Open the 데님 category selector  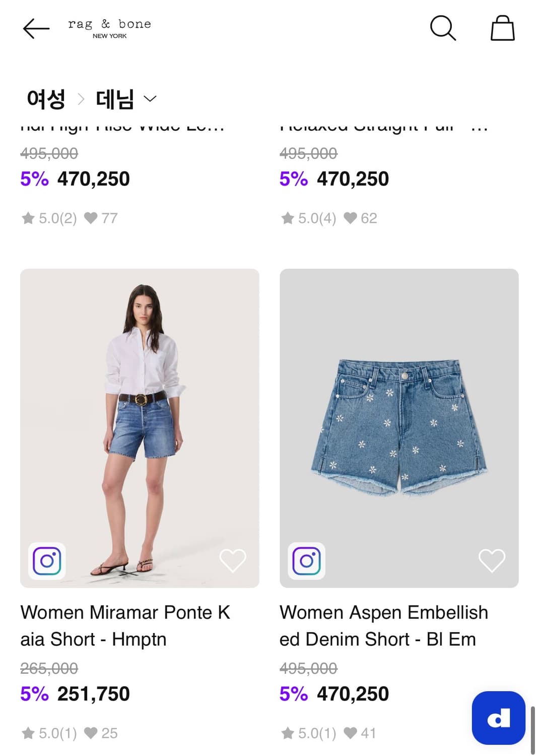115,99
